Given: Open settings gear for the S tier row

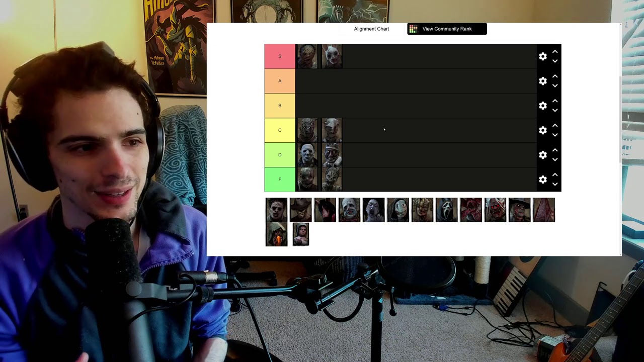Looking at the screenshot, I should [542, 56].
